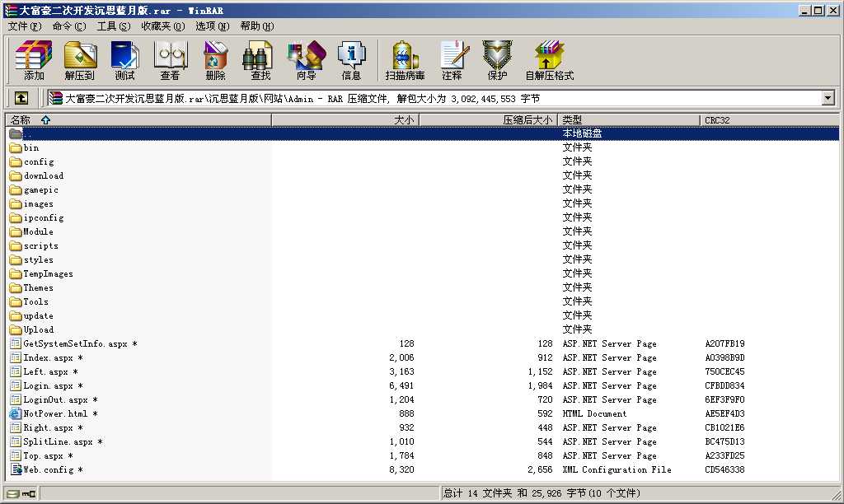Select the ipconfig folder row
Screen dimensions: 844x504
[423, 217]
